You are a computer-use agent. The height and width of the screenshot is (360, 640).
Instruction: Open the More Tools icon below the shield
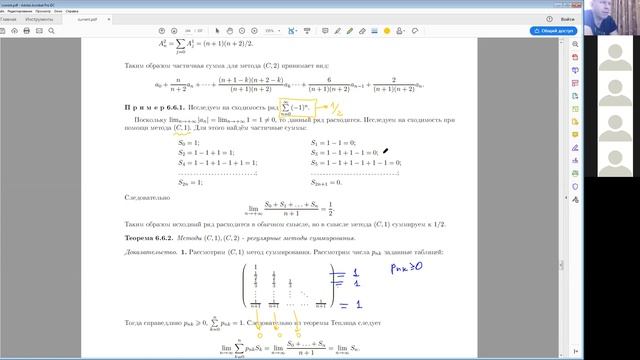[575, 200]
